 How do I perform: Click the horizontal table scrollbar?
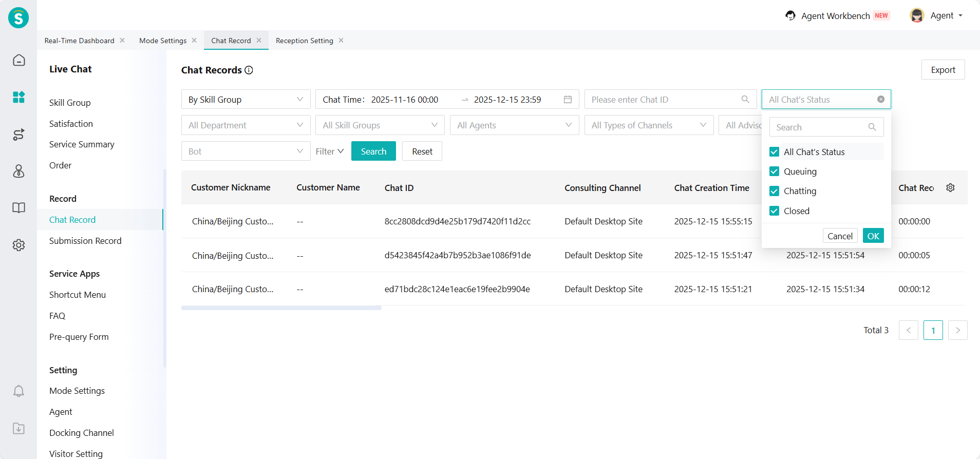point(281,308)
